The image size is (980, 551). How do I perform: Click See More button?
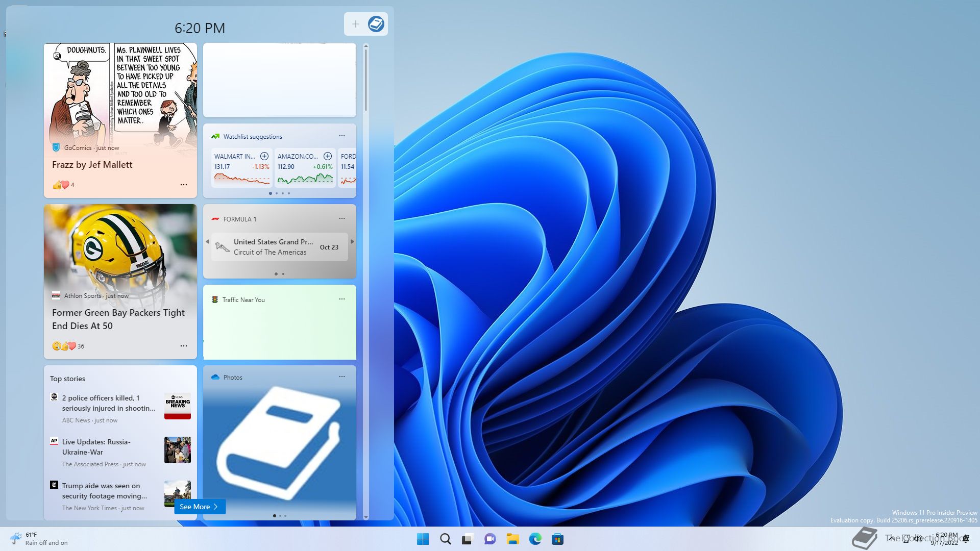tap(200, 507)
